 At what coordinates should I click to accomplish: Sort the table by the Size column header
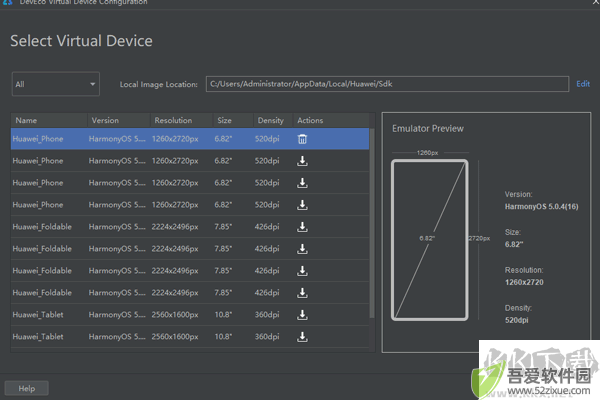point(233,120)
